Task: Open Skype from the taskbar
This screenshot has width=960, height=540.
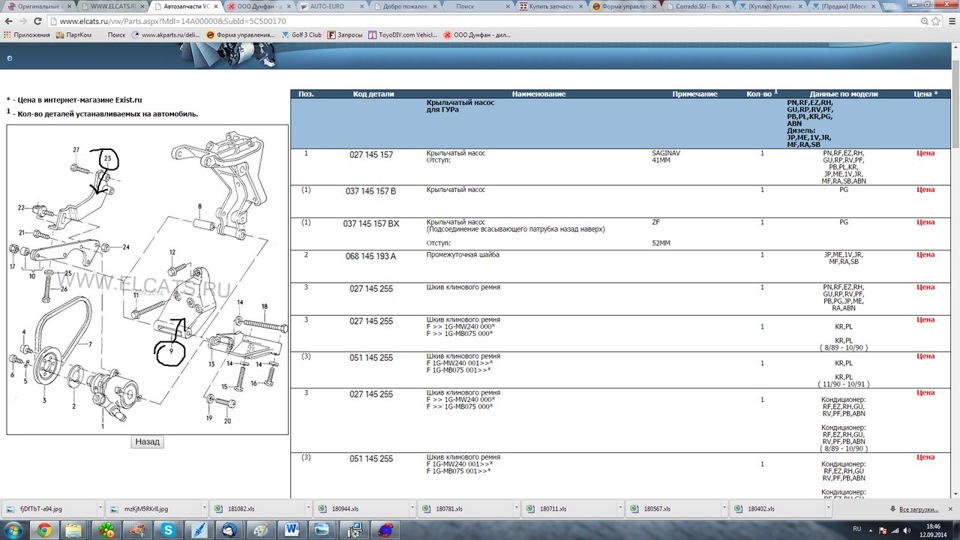Action: click(x=168, y=529)
